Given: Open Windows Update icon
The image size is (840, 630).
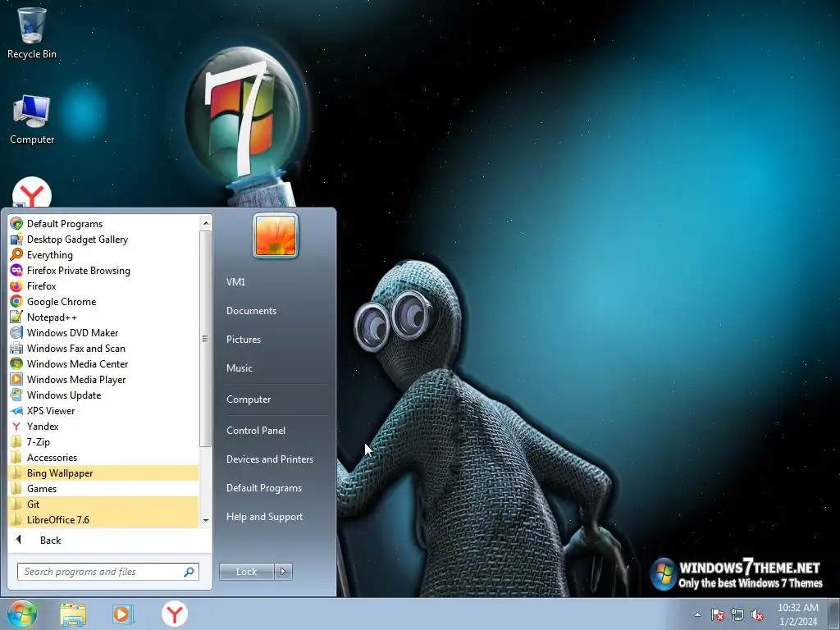Looking at the screenshot, I should (x=16, y=395).
